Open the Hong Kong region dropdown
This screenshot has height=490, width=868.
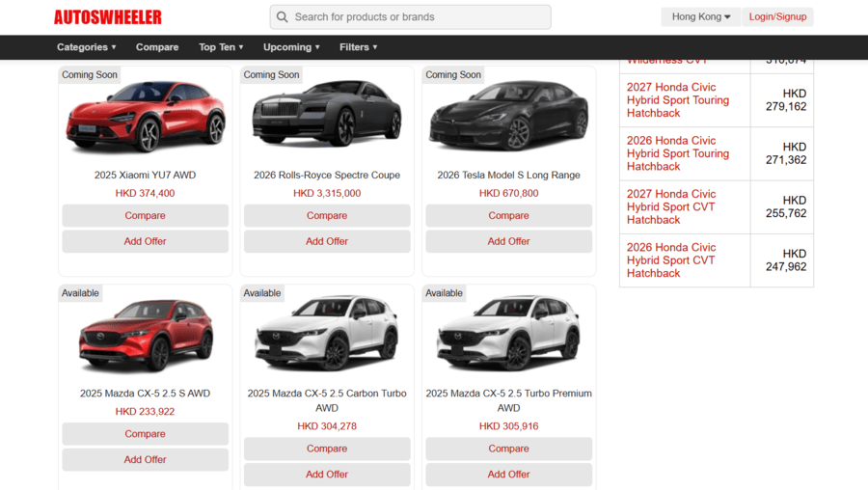(x=701, y=16)
